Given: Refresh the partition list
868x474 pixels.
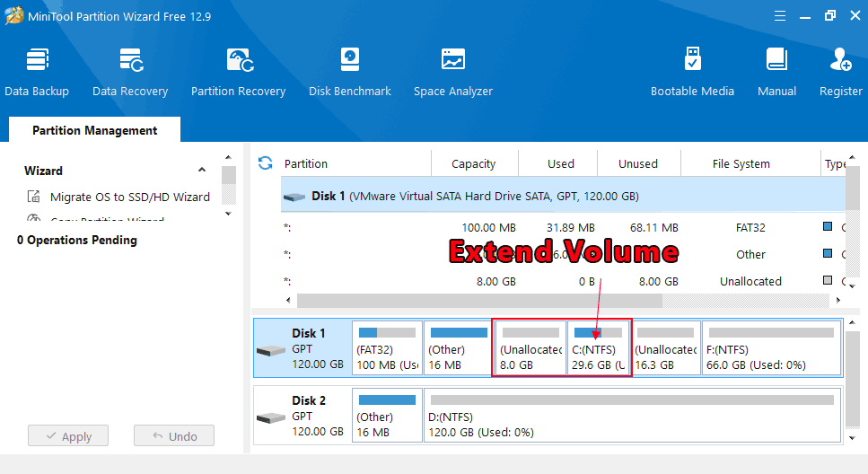Looking at the screenshot, I should 265,162.
